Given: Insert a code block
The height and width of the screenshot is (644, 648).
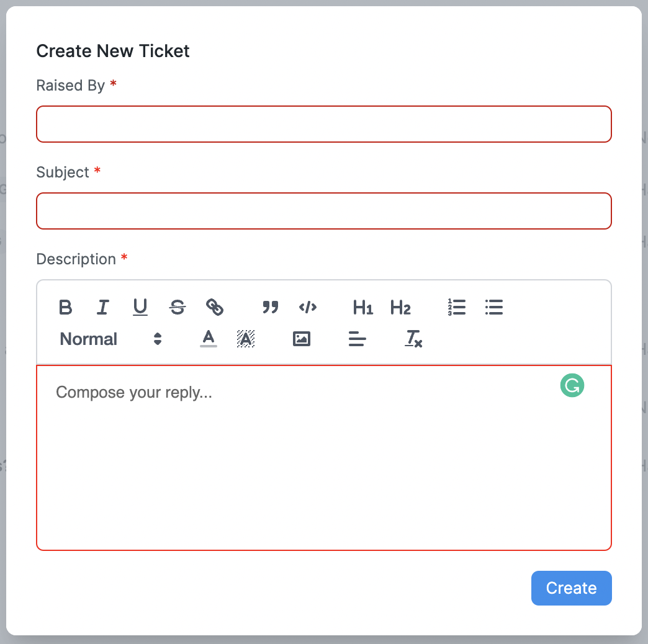Looking at the screenshot, I should tap(308, 307).
